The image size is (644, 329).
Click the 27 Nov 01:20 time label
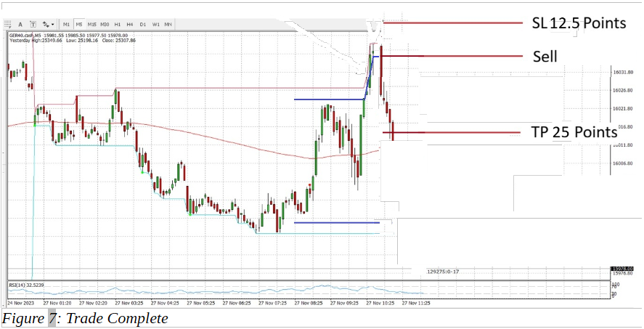coord(56,303)
